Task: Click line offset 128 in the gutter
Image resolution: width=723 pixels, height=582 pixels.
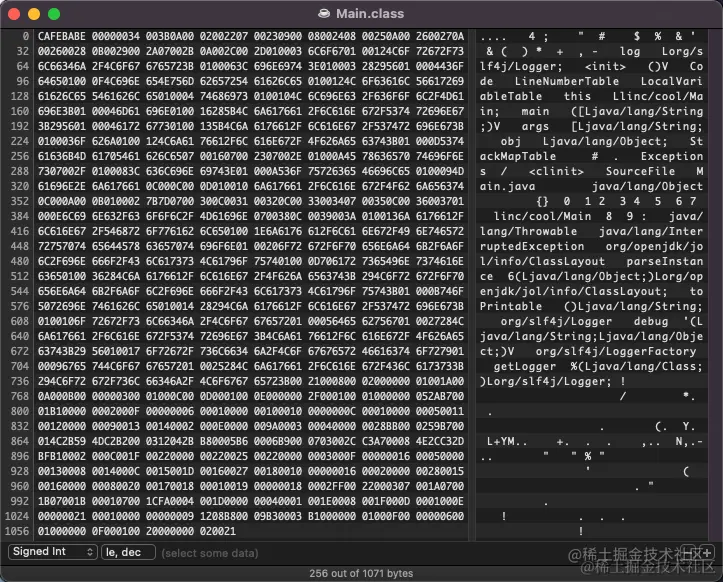Action: (19, 96)
